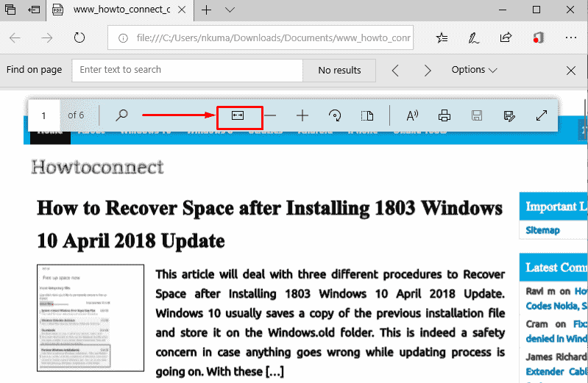Click the article thumbnail image
Image resolution: width=588 pixels, height=383 pixels.
pos(91,318)
